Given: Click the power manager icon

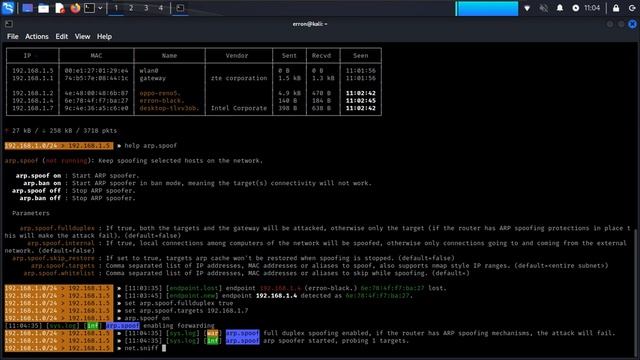Looking at the screenshot, I should [x=576, y=8].
